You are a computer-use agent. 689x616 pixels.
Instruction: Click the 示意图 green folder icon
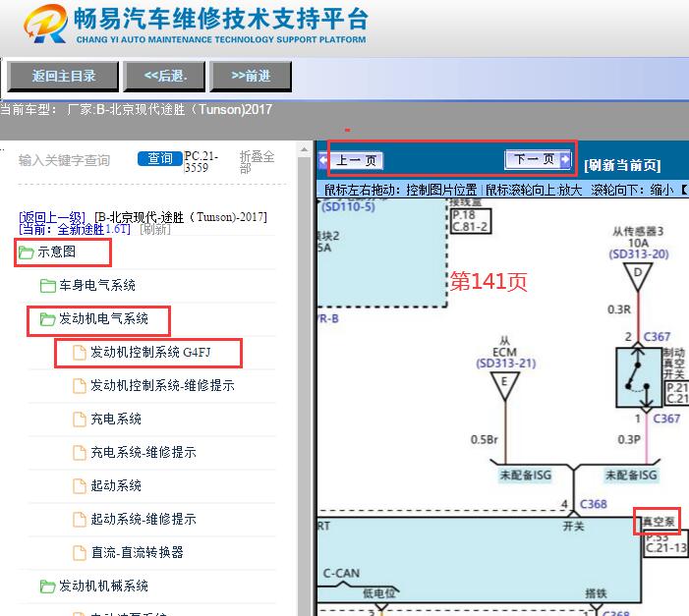pyautogui.click(x=26, y=252)
